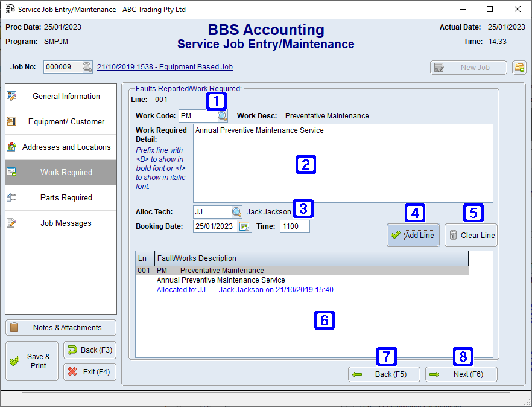
Task: Switch to the Parts Required section
Action: tap(60, 197)
